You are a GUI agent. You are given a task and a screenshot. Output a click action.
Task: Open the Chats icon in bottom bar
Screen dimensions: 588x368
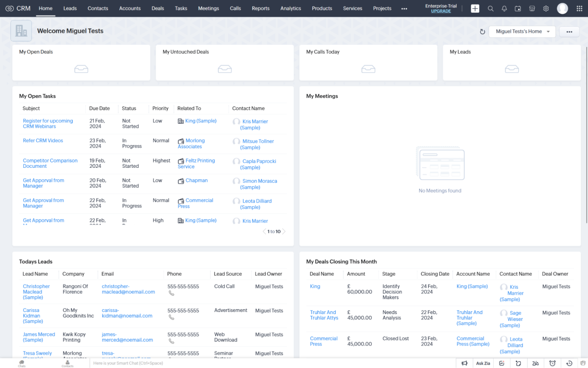pos(22,363)
